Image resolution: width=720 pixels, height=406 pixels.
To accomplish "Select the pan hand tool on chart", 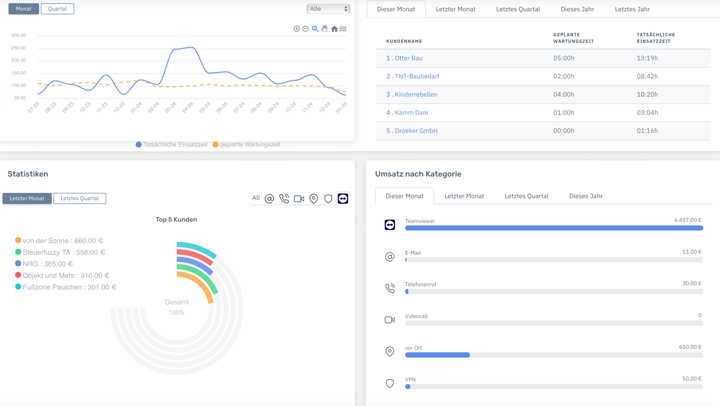I will (324, 29).
